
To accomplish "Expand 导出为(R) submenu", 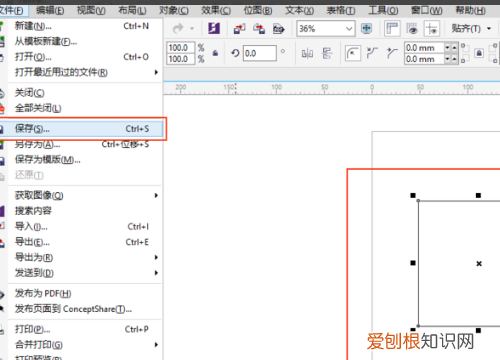I will pyautogui.click(x=81, y=257).
